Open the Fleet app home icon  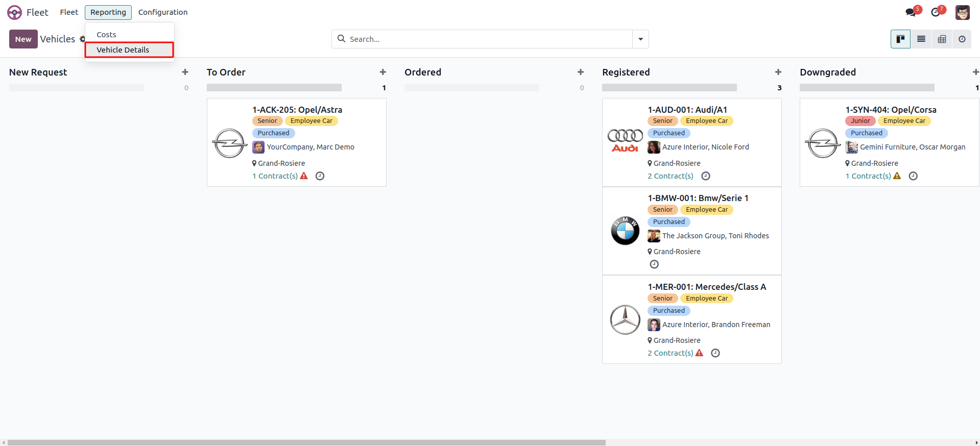click(15, 12)
